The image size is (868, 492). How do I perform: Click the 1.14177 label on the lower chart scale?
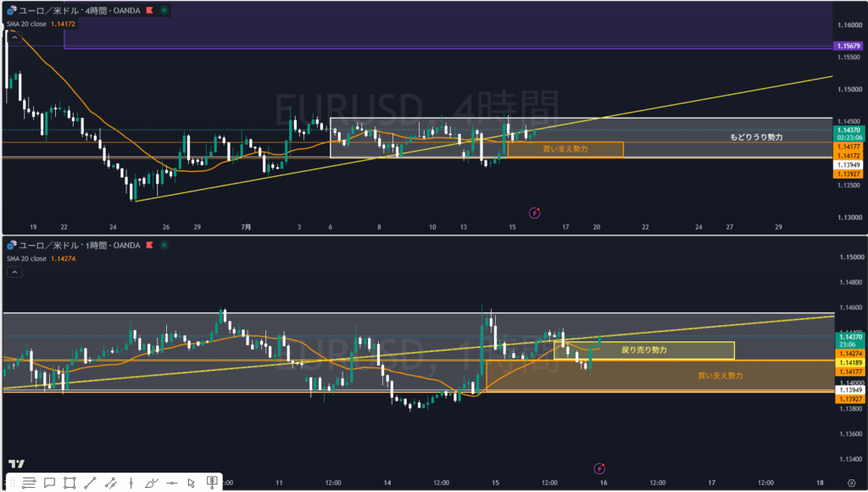850,372
